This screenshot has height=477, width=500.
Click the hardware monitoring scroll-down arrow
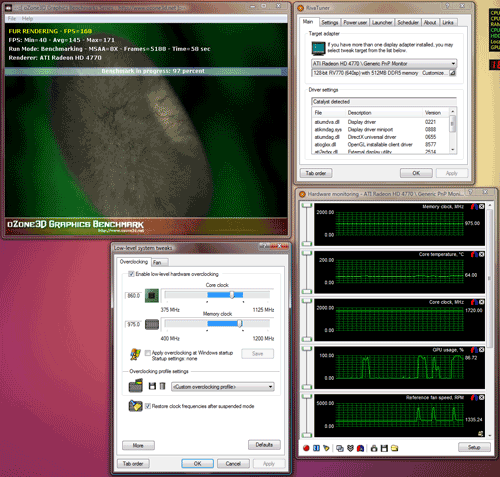pyautogui.click(x=490, y=435)
